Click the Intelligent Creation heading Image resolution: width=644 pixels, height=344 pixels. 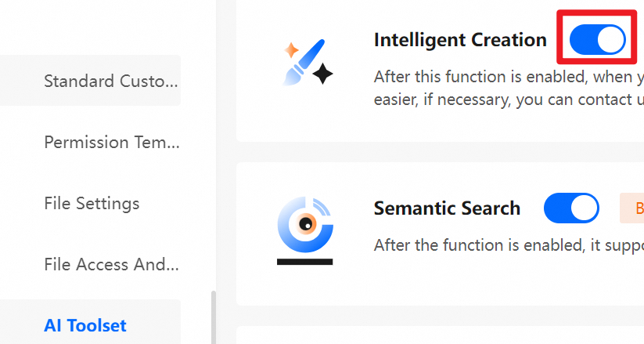click(460, 40)
